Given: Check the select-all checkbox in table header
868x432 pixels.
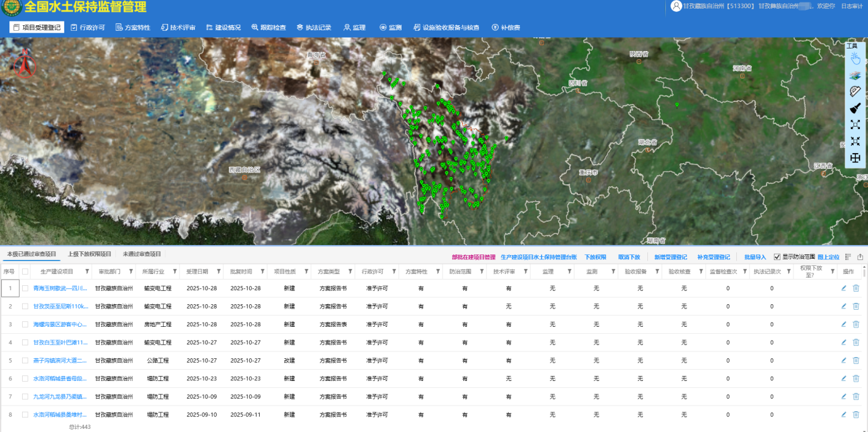Looking at the screenshot, I should [x=25, y=271].
